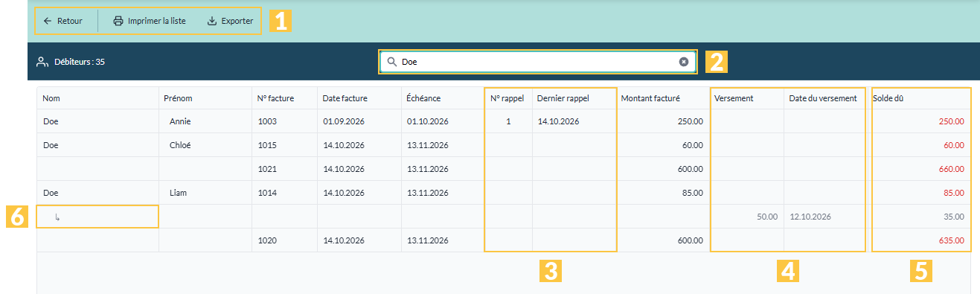Screen dimensions: 980x294
Task: Click billed amount 60.00 in Montant facturé
Action: (x=693, y=145)
